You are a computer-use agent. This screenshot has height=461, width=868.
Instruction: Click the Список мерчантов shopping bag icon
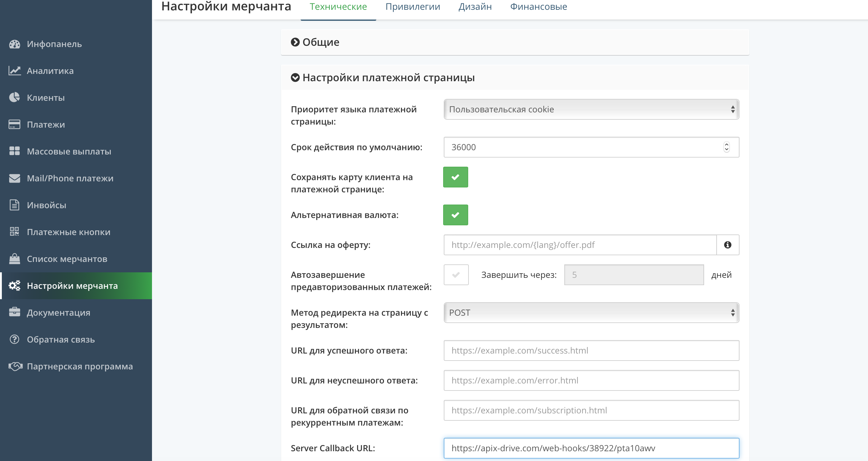tap(14, 259)
